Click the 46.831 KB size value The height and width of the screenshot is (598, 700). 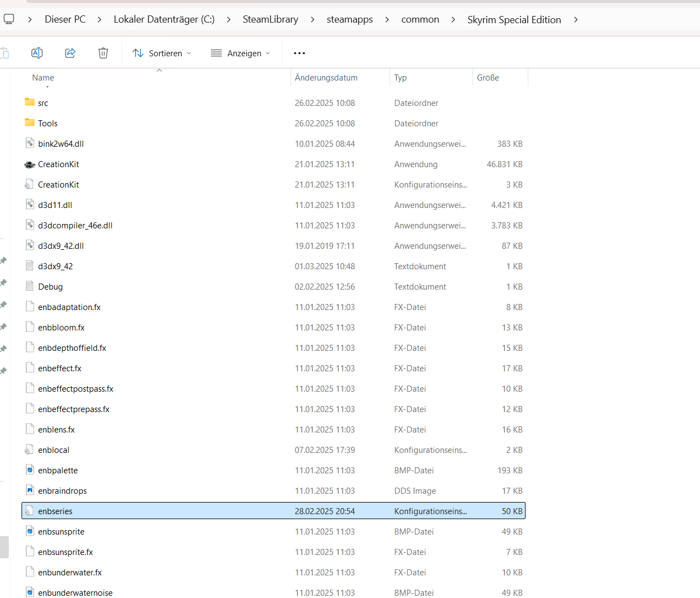pyautogui.click(x=505, y=164)
